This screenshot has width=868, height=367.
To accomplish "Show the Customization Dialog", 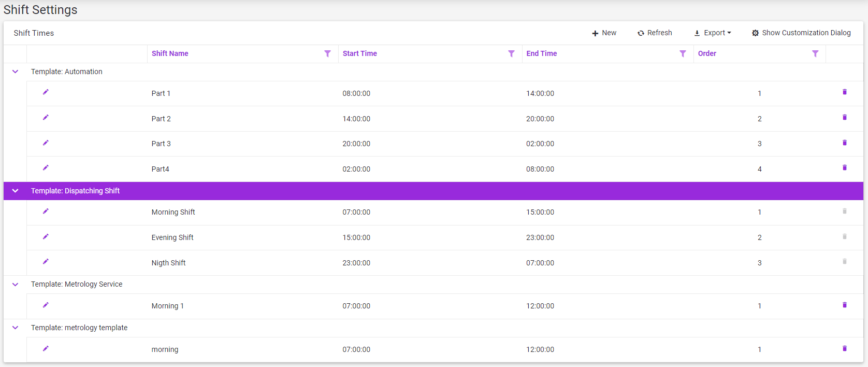I will click(x=801, y=33).
